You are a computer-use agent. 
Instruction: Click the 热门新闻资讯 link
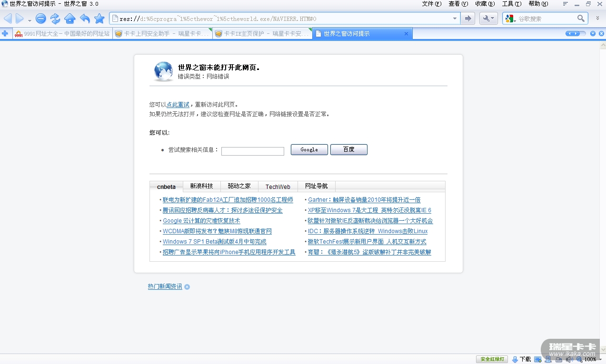point(165,286)
